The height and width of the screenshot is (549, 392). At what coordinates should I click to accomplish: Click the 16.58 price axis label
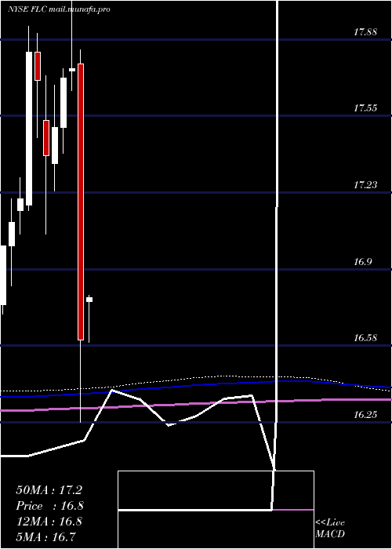coord(365,338)
